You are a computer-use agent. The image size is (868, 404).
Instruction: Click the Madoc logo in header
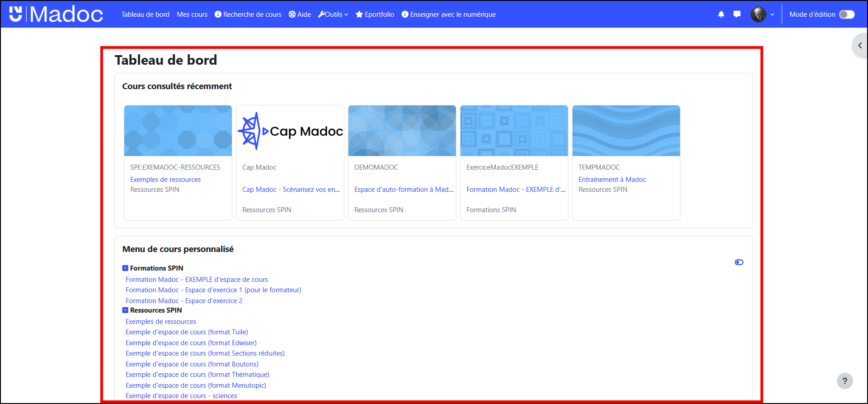(56, 14)
